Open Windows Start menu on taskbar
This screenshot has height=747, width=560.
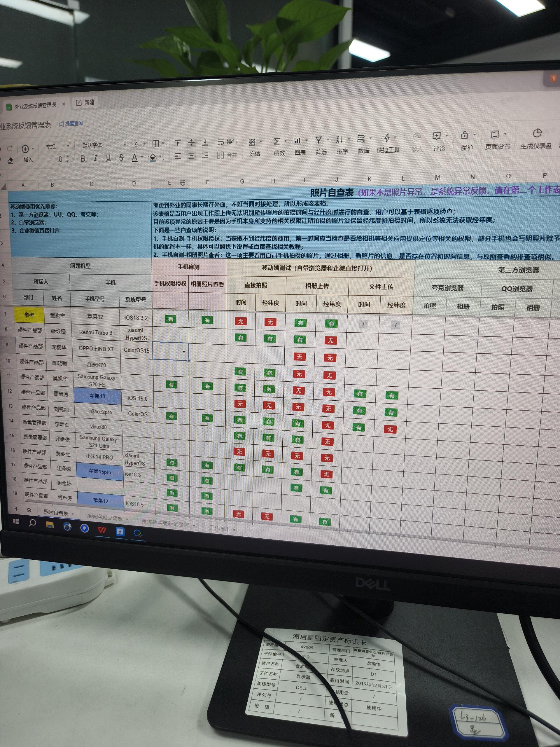[x=16, y=522]
